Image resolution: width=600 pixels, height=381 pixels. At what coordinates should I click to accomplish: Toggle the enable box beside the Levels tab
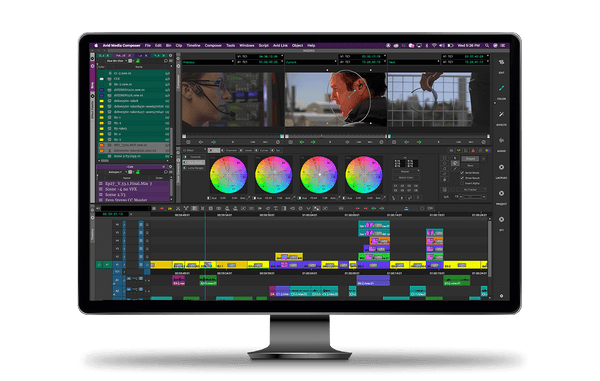click(241, 150)
